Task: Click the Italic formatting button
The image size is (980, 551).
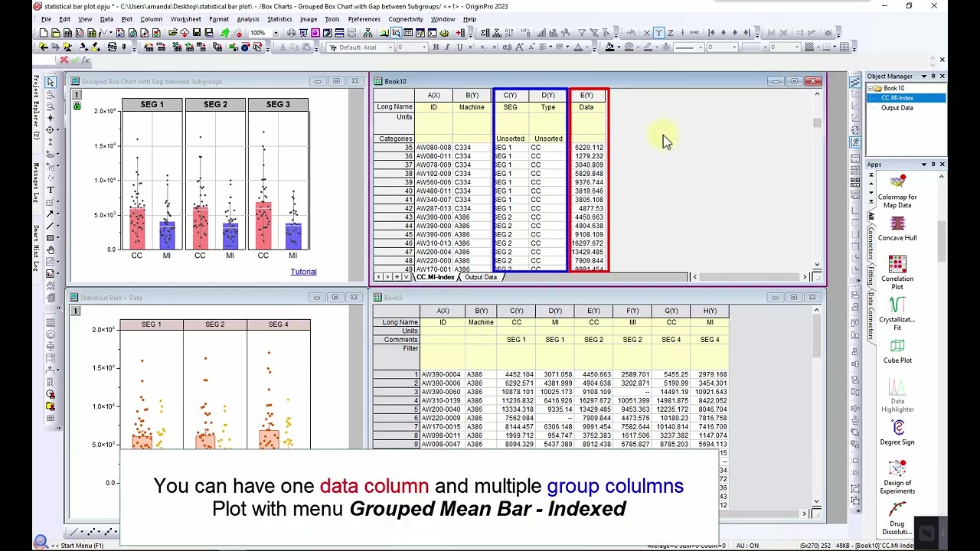Action: (448, 47)
